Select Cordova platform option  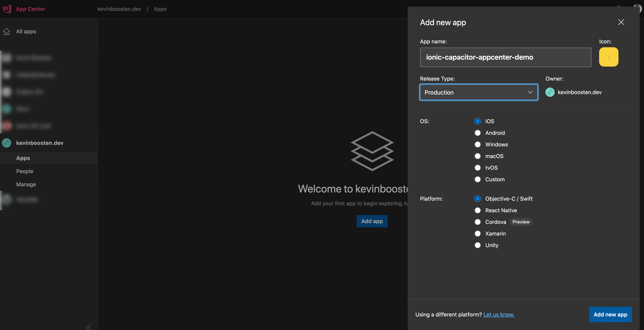(x=477, y=222)
